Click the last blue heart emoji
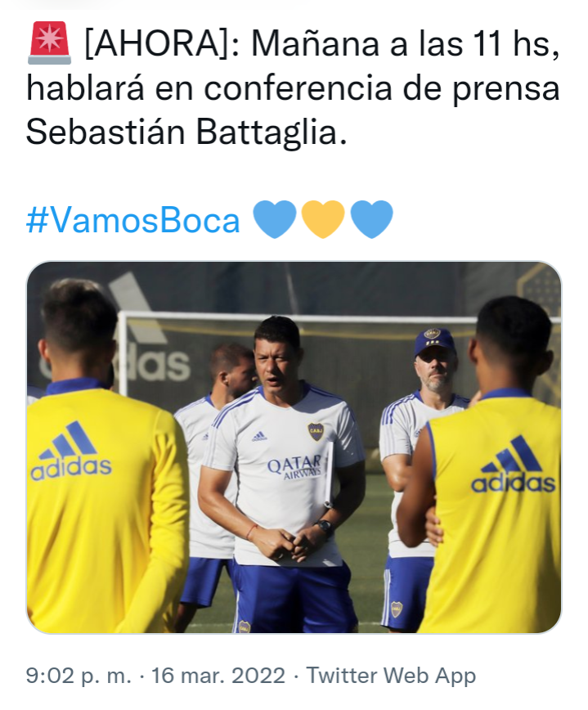This screenshot has width=588, height=710. [371, 219]
